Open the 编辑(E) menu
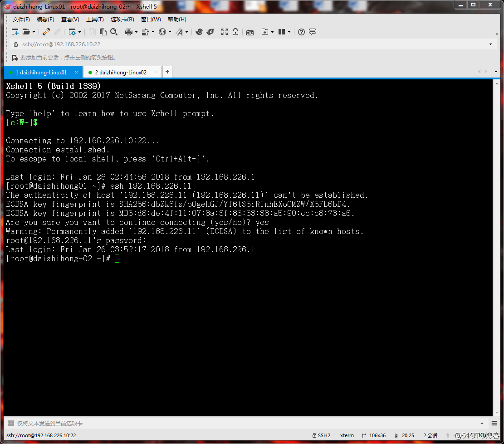The image size is (504, 444). tap(45, 20)
